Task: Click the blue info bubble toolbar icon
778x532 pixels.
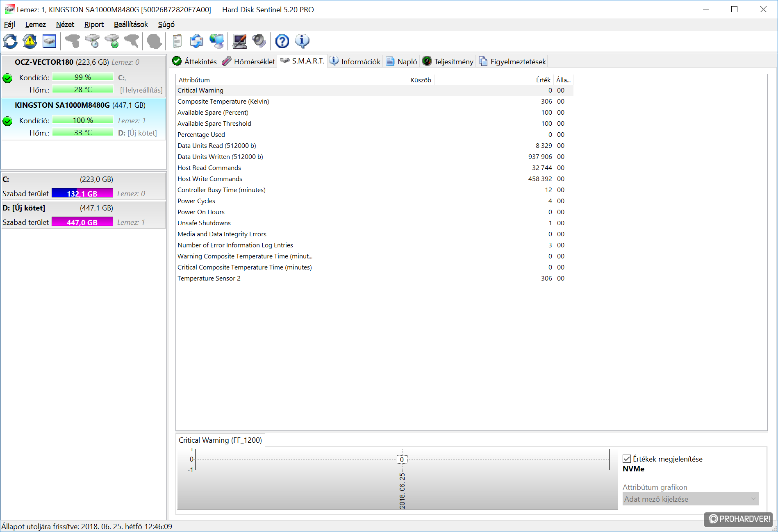Action: coord(302,41)
